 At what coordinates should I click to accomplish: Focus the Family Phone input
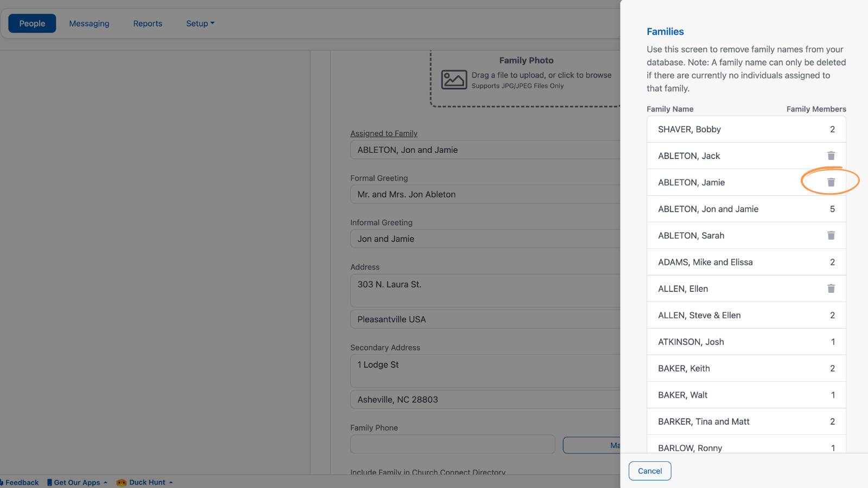click(452, 444)
